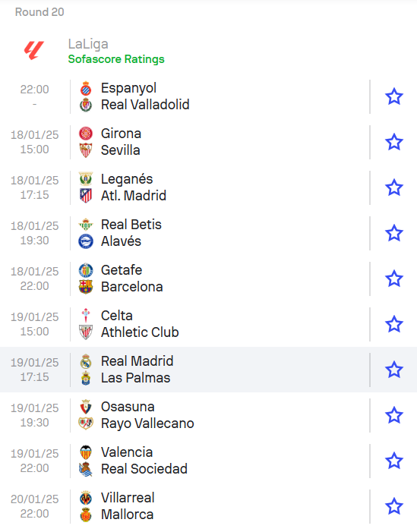Favorite the Espanyol vs Real Valladolid match
Screen dimensions: 417x532
click(394, 96)
